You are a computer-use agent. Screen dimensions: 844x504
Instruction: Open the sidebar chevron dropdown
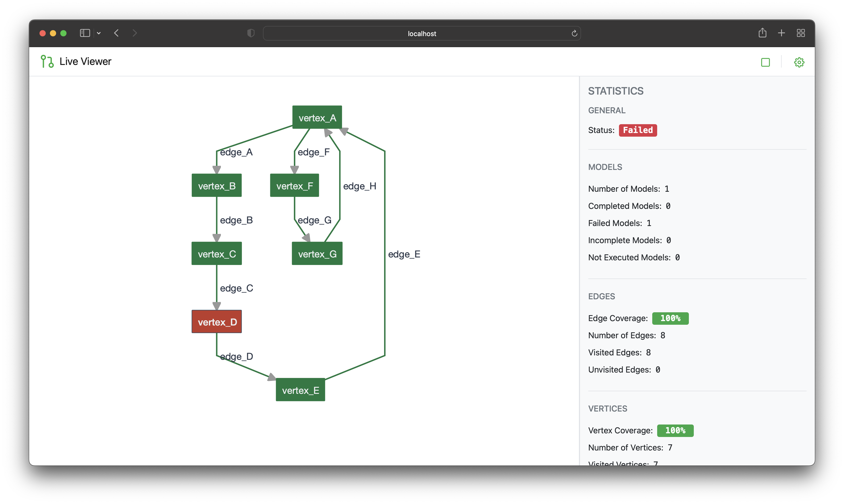(98, 33)
